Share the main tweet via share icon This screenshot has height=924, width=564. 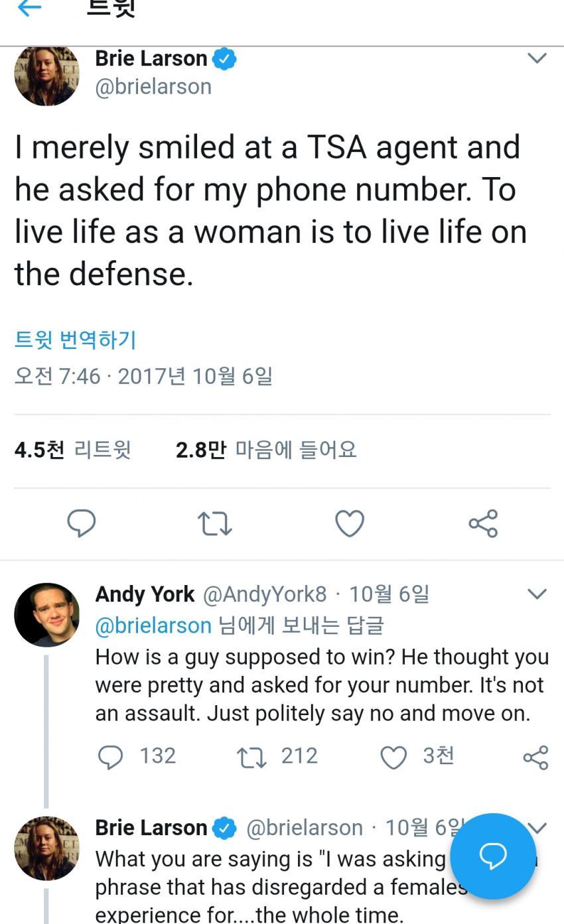pyautogui.click(x=483, y=523)
